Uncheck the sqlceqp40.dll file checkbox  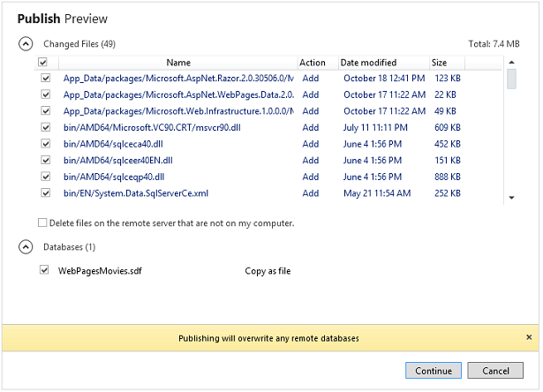tap(45, 177)
